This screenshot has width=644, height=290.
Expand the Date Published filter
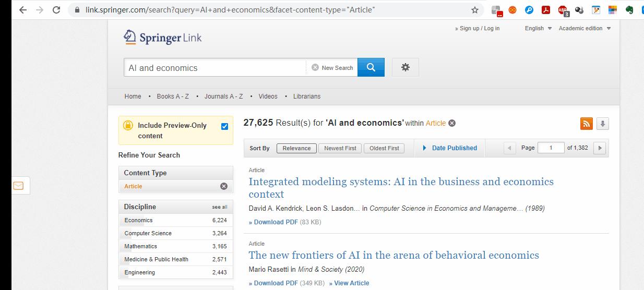[x=449, y=148]
